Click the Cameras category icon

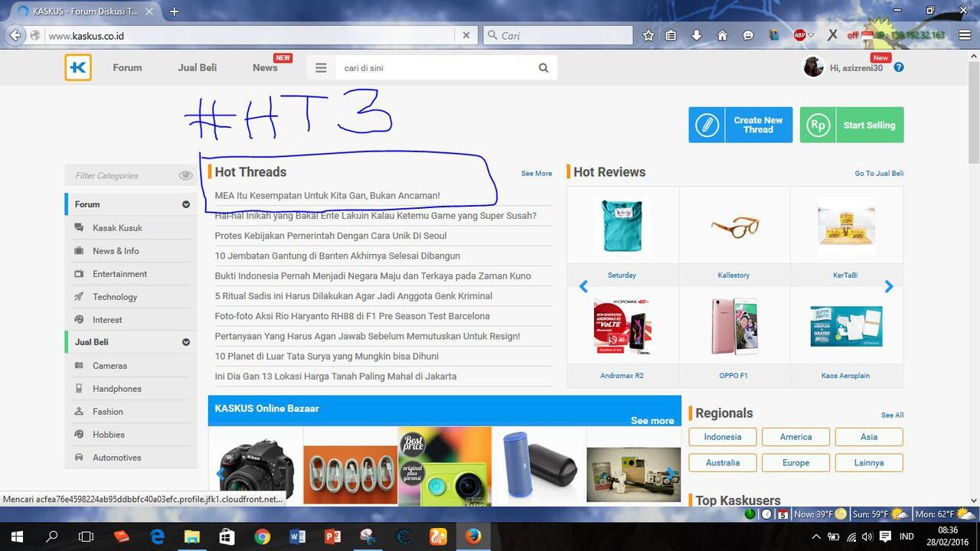click(79, 366)
